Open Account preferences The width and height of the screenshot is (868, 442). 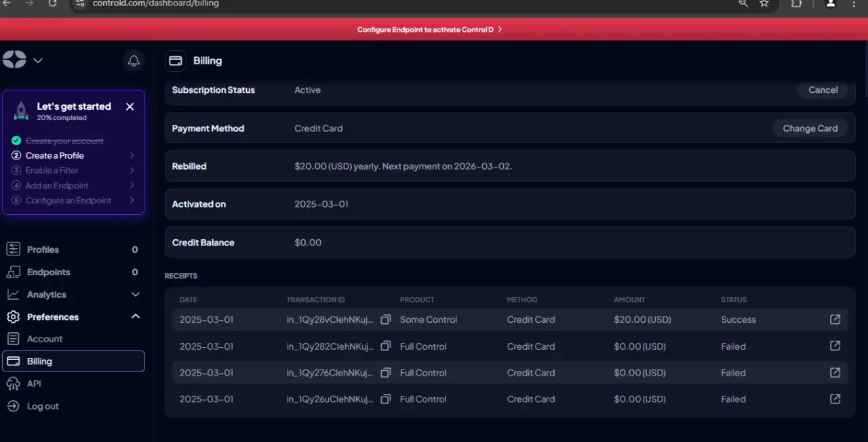pos(73,339)
